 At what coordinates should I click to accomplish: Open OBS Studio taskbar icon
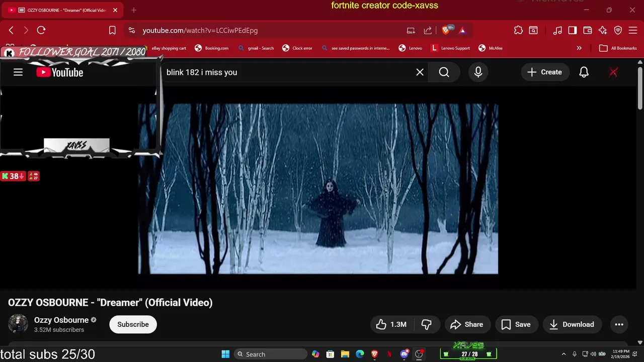(419, 354)
